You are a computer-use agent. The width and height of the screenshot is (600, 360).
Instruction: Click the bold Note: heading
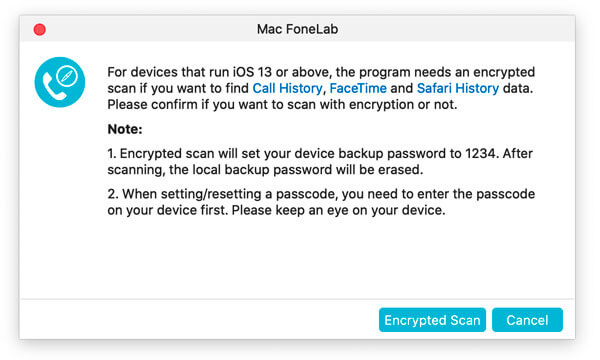point(125,129)
